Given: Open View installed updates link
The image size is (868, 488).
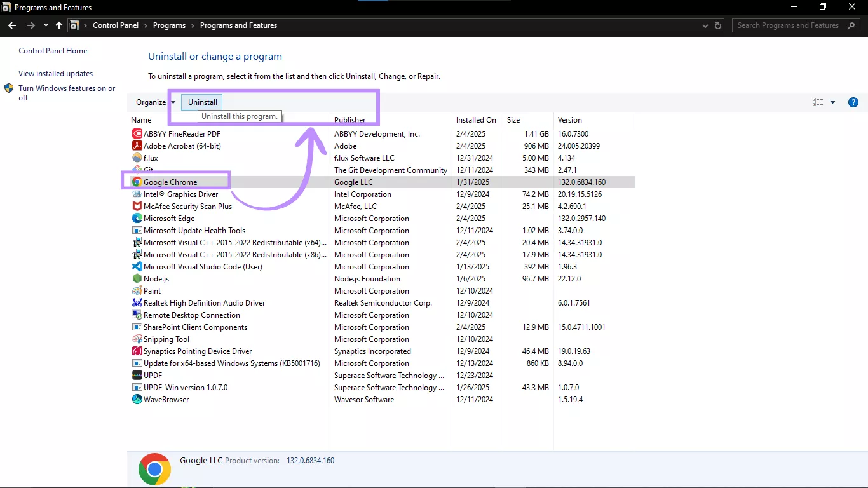Looking at the screenshot, I should (55, 74).
